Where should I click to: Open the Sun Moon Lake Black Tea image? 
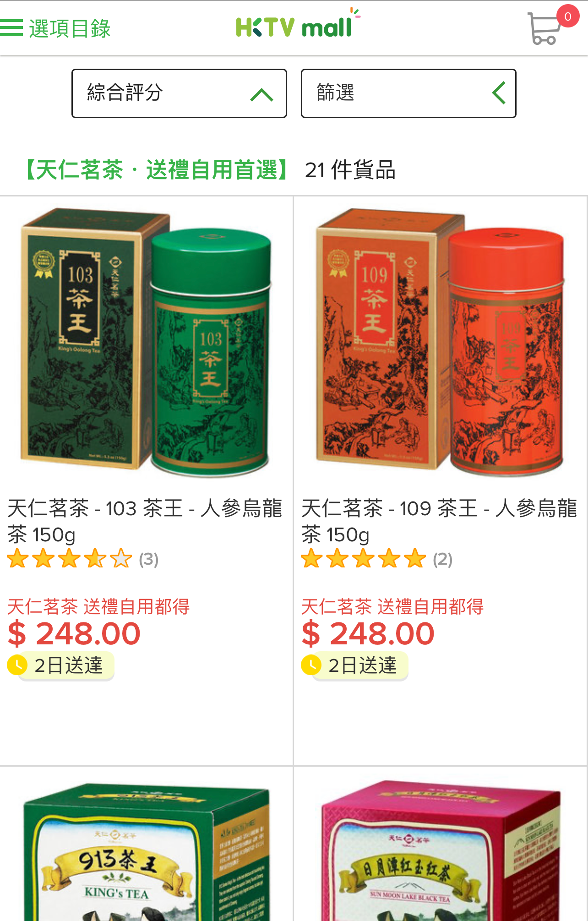(440, 852)
